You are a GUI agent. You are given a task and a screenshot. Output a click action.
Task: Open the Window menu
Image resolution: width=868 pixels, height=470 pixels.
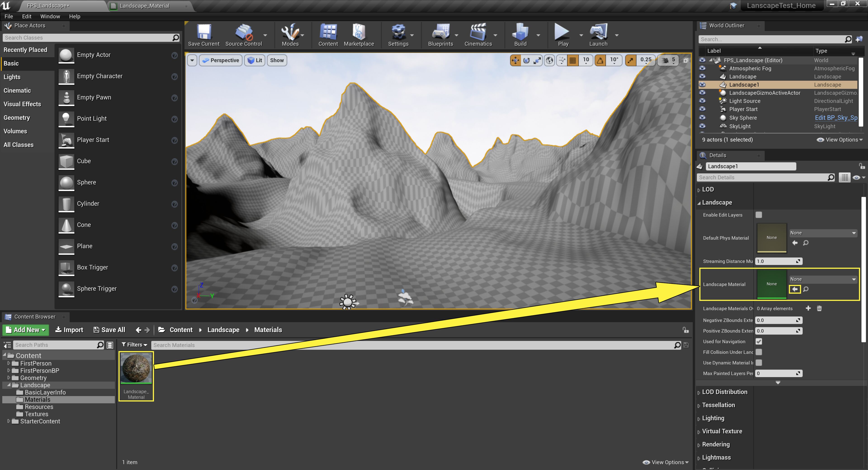[x=50, y=16]
